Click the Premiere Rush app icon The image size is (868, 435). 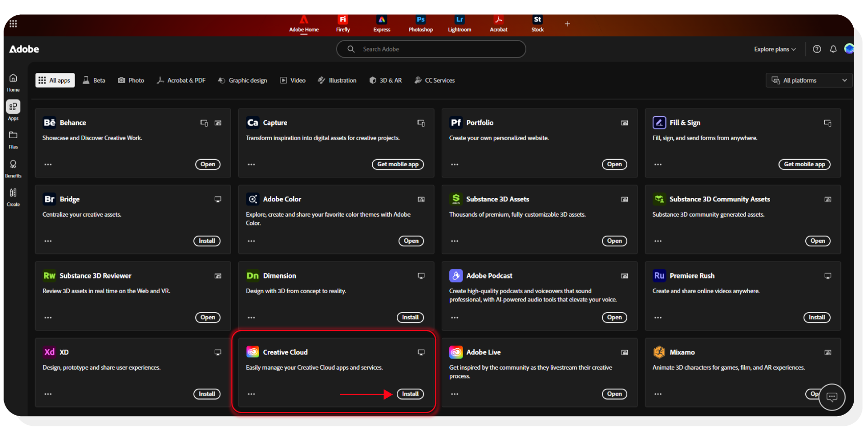click(x=659, y=276)
